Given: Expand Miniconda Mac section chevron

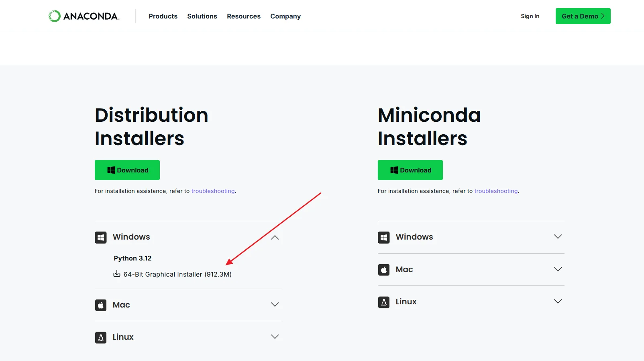Looking at the screenshot, I should click(558, 269).
